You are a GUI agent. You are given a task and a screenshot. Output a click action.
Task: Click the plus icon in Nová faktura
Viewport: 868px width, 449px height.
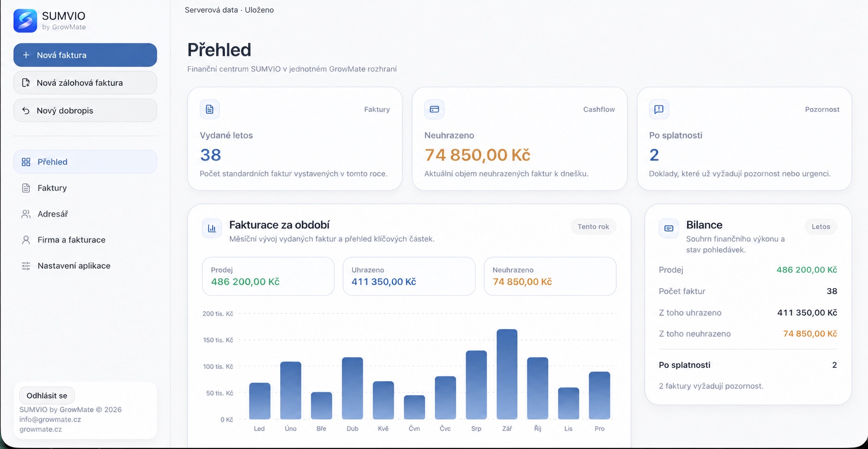(x=26, y=55)
